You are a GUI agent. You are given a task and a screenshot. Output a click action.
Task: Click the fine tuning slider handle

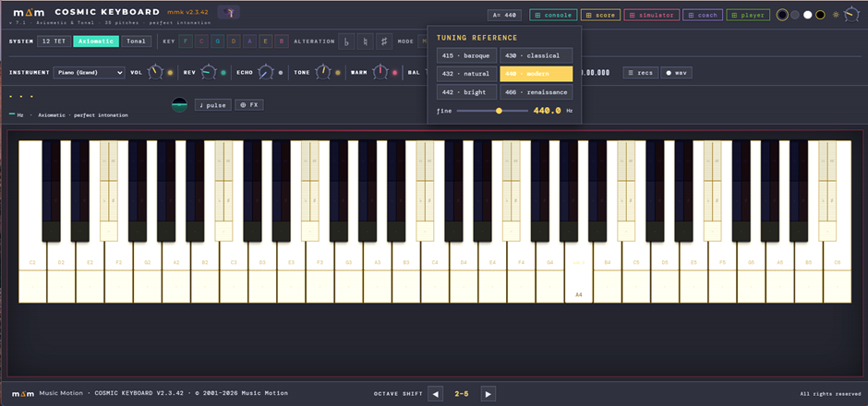coord(499,111)
